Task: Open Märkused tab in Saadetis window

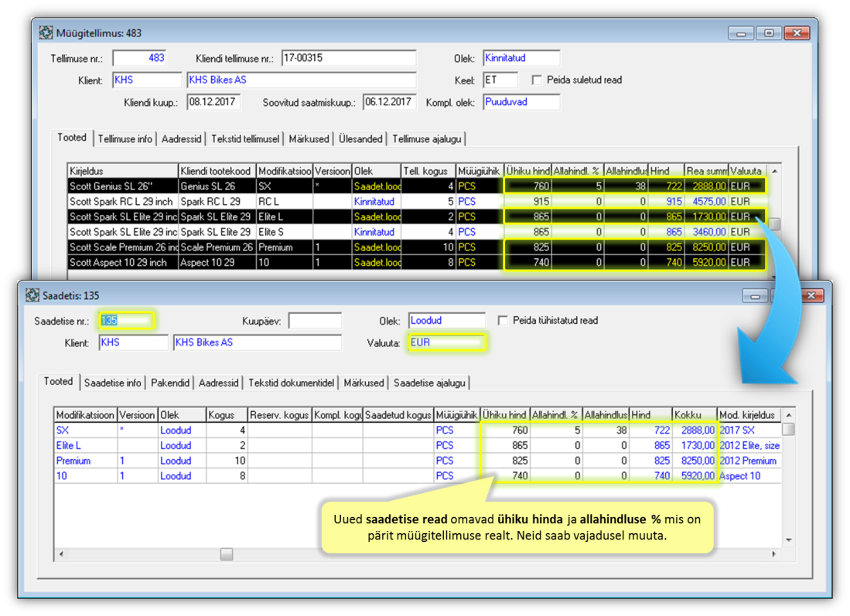Action: 364,383
